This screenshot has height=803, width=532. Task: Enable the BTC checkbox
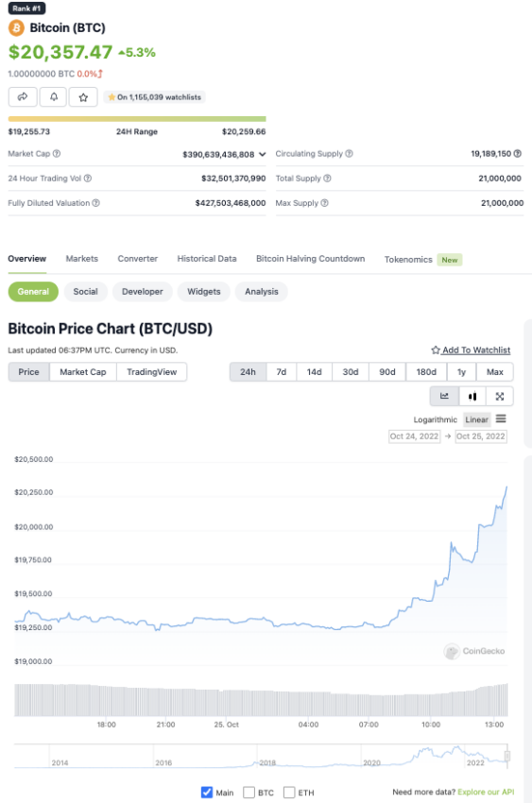coord(249,793)
